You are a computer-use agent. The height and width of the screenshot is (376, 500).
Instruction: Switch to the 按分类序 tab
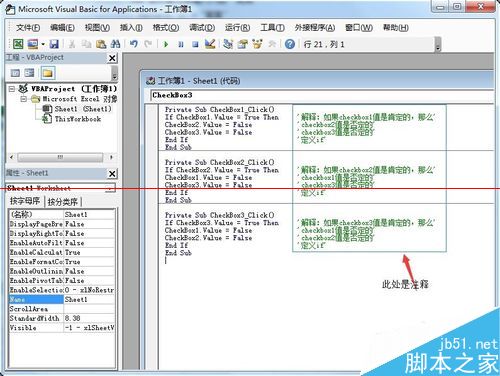pos(63,202)
